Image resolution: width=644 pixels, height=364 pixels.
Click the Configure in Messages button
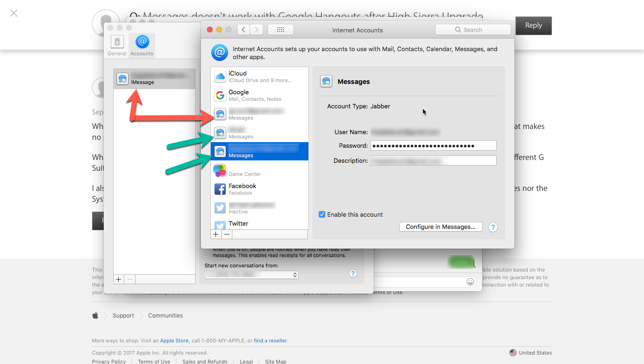[x=441, y=227]
